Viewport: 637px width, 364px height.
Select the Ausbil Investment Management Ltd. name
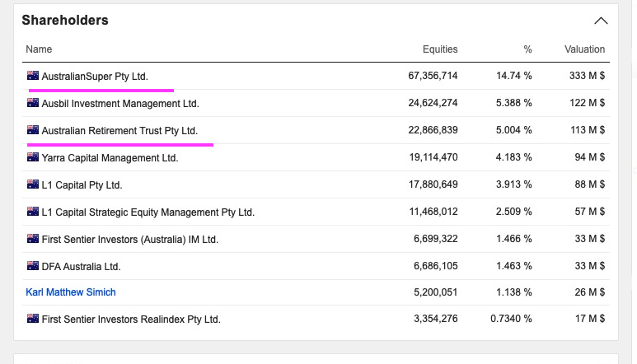120,104
